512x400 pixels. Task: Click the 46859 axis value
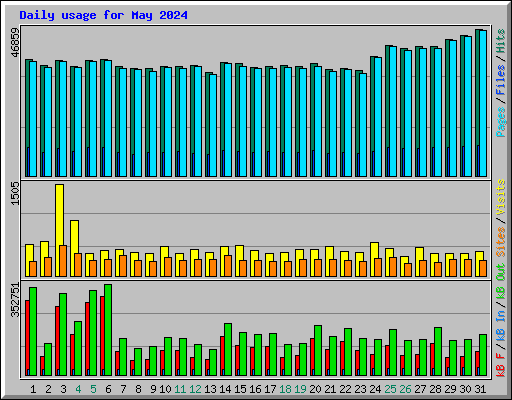click(x=15, y=42)
